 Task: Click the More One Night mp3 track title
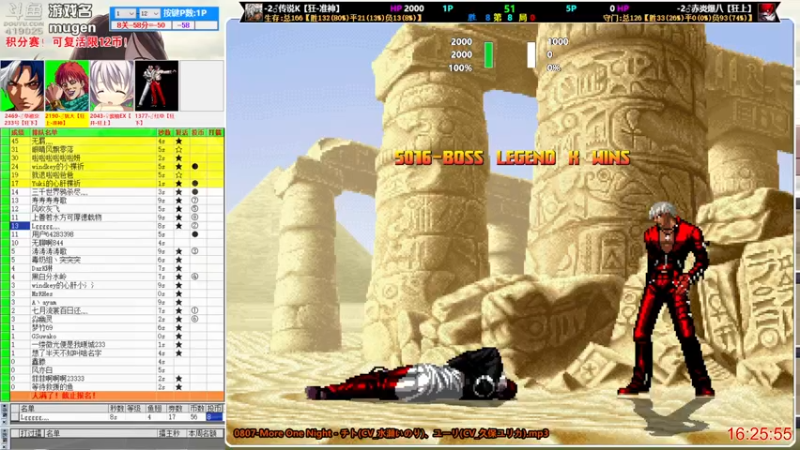click(x=391, y=433)
